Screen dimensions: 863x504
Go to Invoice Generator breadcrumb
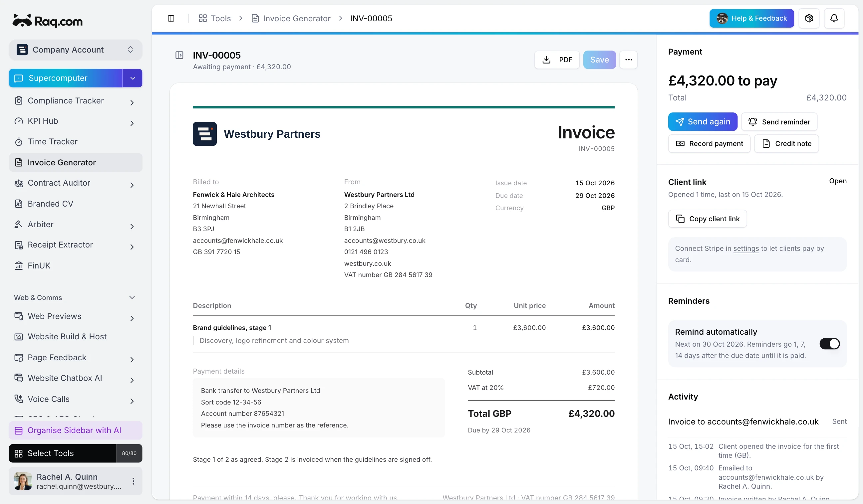[x=291, y=19]
